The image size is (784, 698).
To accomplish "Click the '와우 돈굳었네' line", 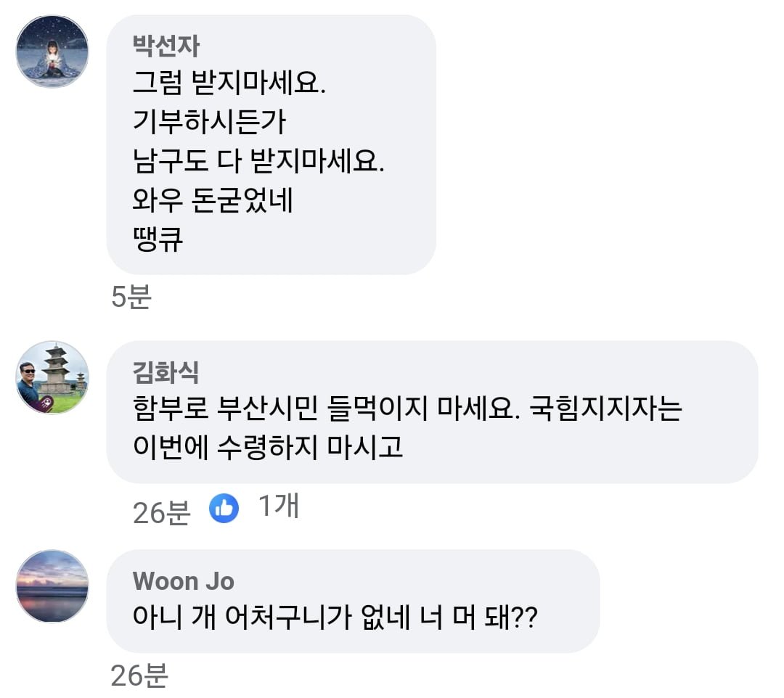I will click(213, 201).
